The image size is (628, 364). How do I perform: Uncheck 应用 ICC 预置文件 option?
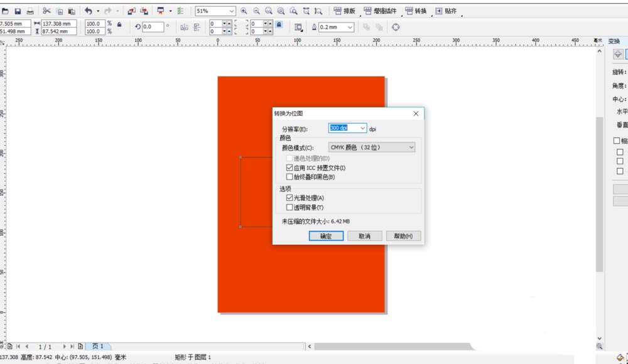pos(289,168)
